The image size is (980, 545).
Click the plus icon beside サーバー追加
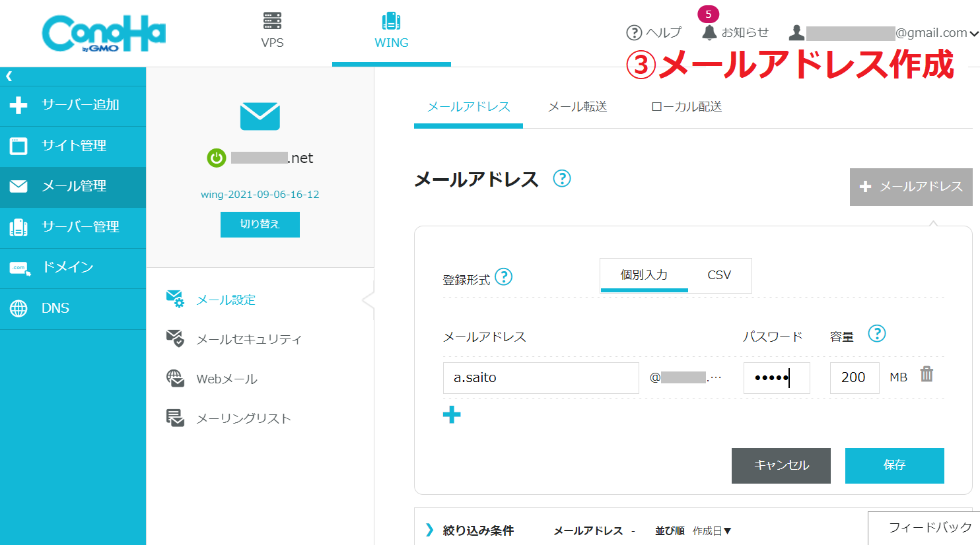[x=18, y=105]
